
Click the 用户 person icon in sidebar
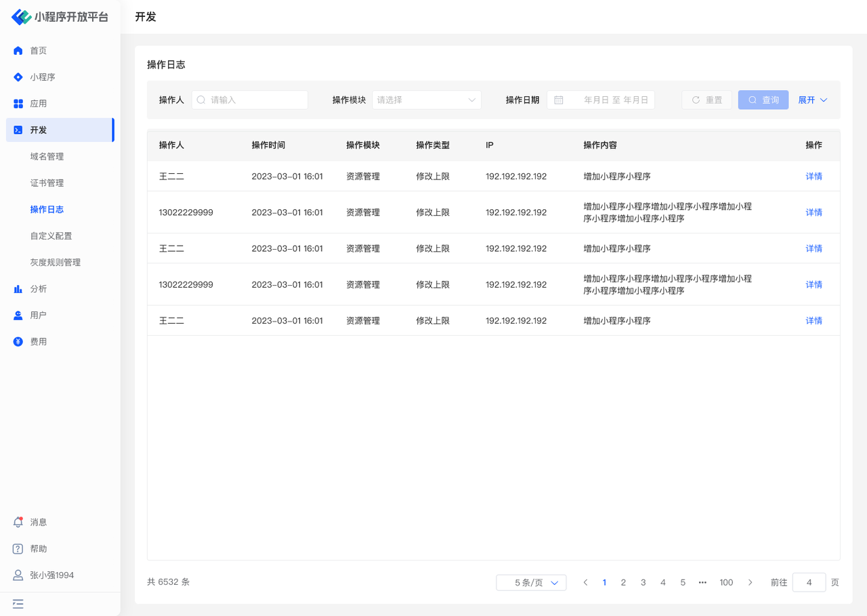pos(18,315)
